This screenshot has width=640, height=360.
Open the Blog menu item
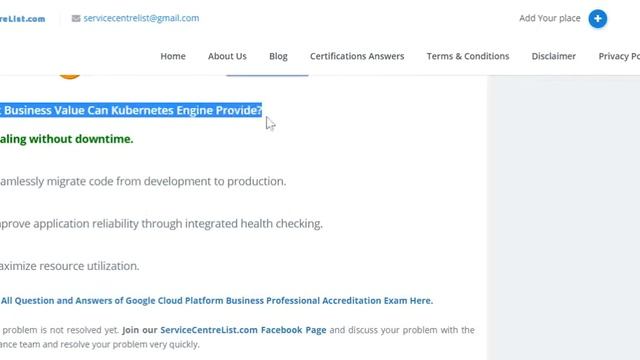278,56
